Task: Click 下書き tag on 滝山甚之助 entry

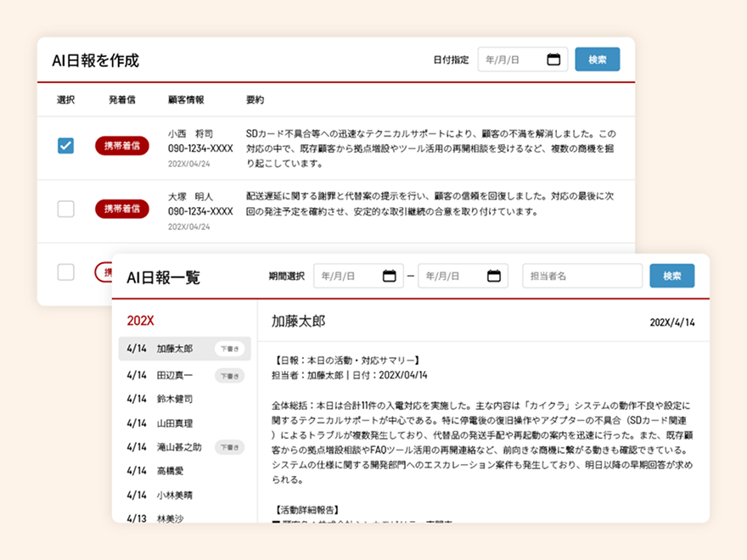Action: 230,447
